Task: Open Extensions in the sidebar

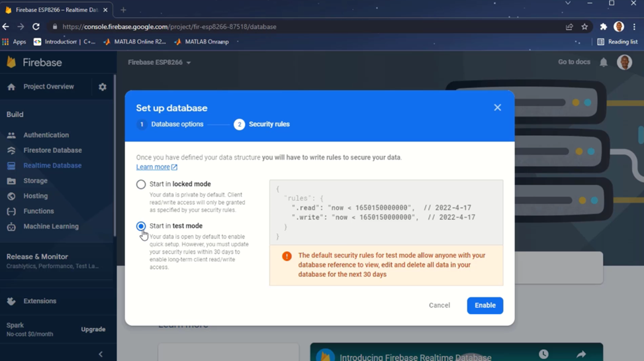Action: click(x=40, y=301)
